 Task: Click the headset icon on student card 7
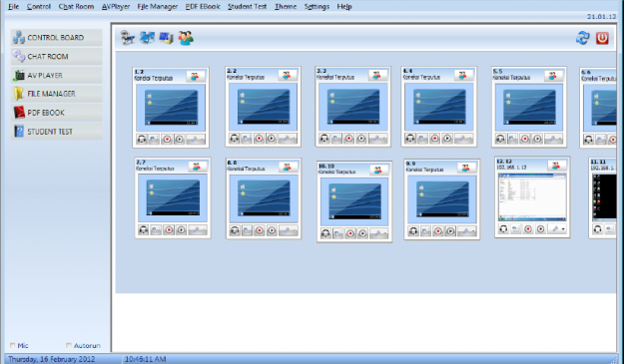click(x=144, y=229)
